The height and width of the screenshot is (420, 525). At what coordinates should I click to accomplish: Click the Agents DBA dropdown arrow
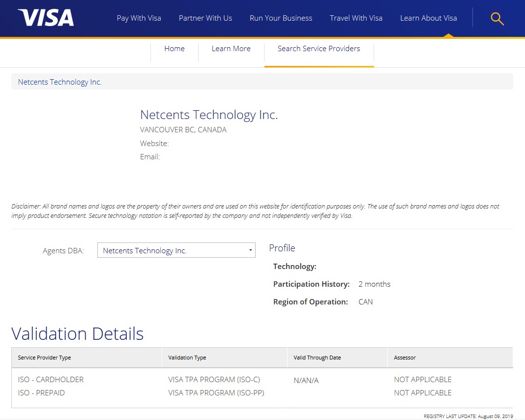(251, 250)
